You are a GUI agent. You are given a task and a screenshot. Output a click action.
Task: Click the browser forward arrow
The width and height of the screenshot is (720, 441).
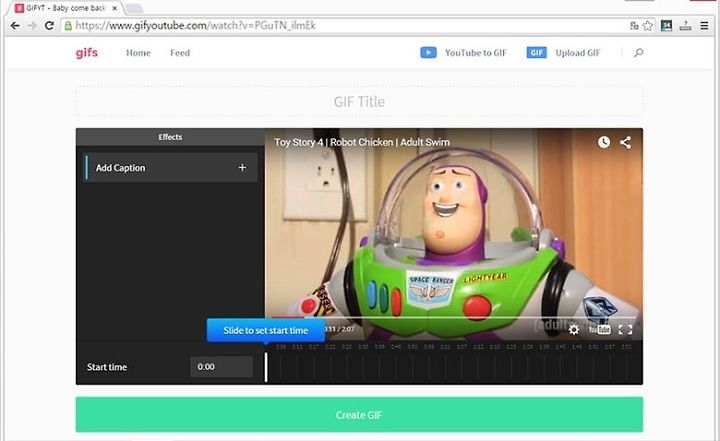(32, 26)
